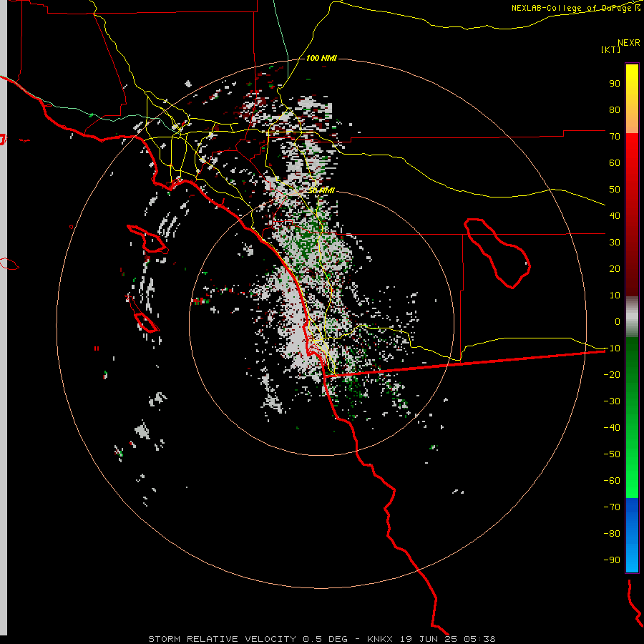Click the blue bottom segment of the color bar
This screenshot has width=644, height=644.
tap(632, 535)
